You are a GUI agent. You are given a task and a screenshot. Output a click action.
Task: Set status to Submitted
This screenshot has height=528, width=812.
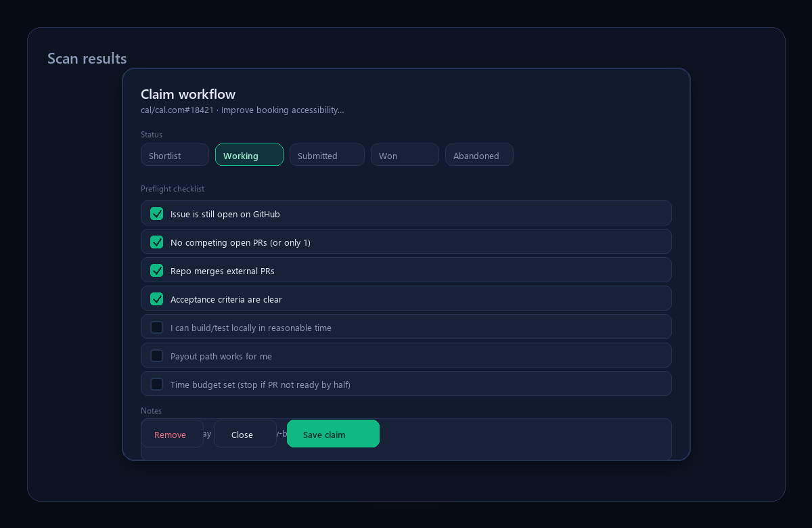[x=327, y=155]
